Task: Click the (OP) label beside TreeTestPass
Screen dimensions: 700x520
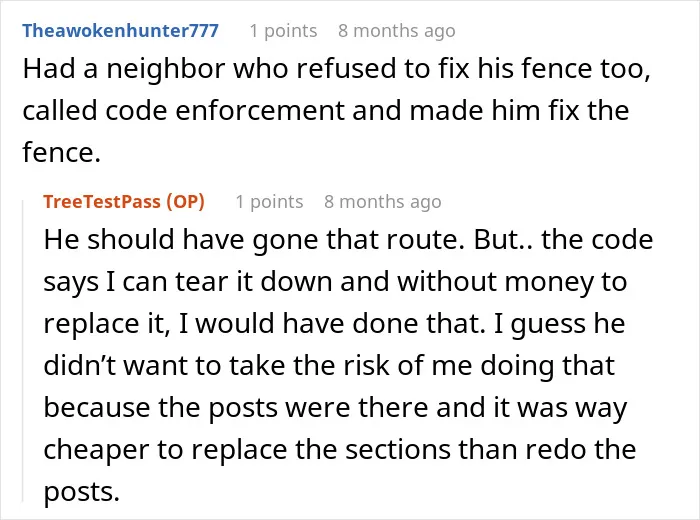Action: [x=185, y=202]
